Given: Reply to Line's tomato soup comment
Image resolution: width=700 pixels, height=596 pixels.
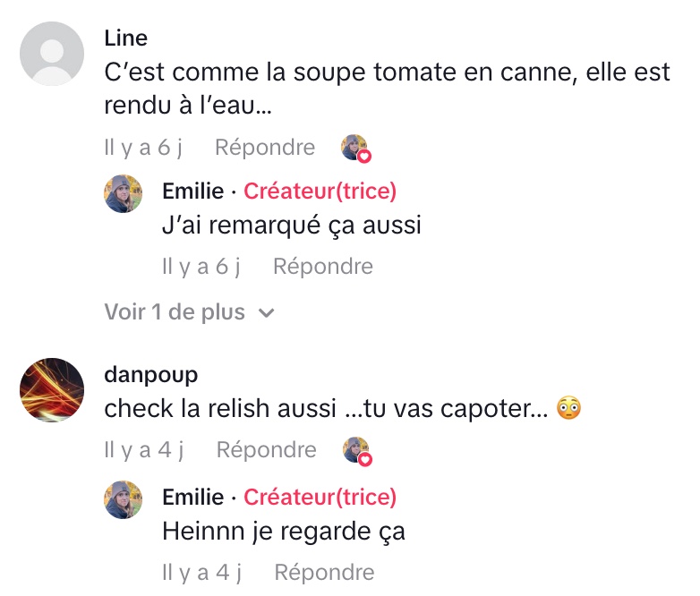Looking at the screenshot, I should pos(265,148).
